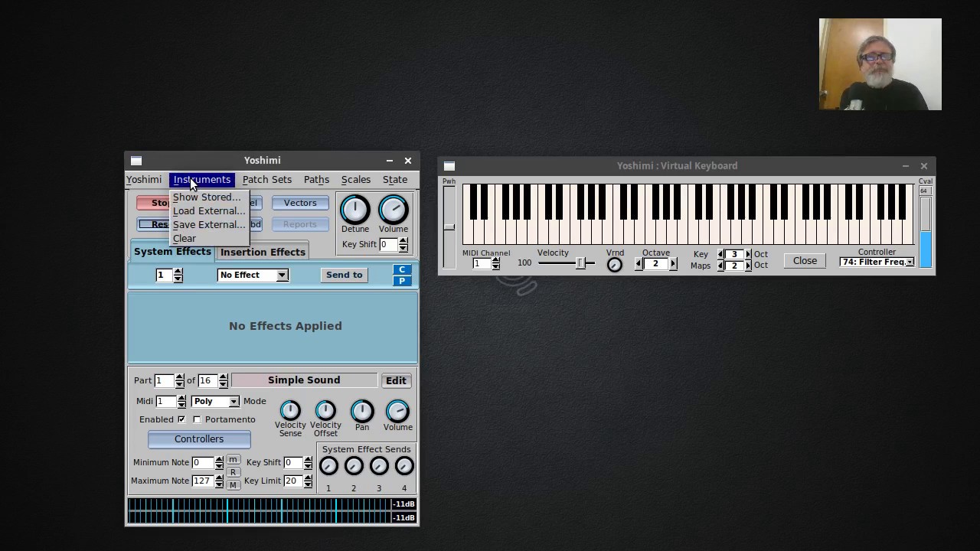Viewport: 980px width, 551px height.
Task: Choose Save External... from Instruments menu
Action: point(209,224)
